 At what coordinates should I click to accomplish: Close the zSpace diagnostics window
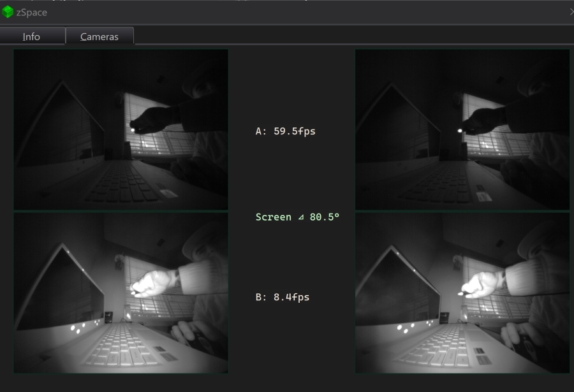pos(571,11)
